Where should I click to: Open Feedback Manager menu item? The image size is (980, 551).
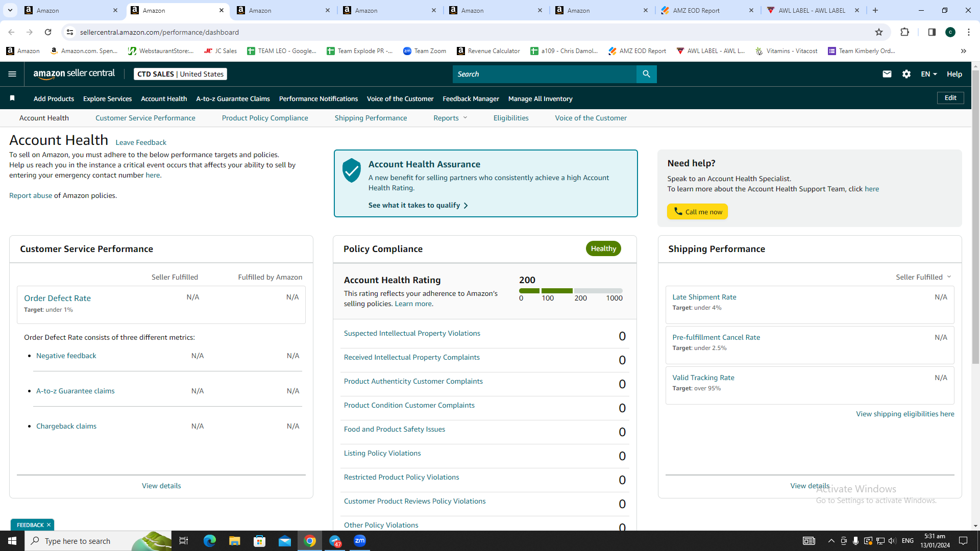point(471,98)
